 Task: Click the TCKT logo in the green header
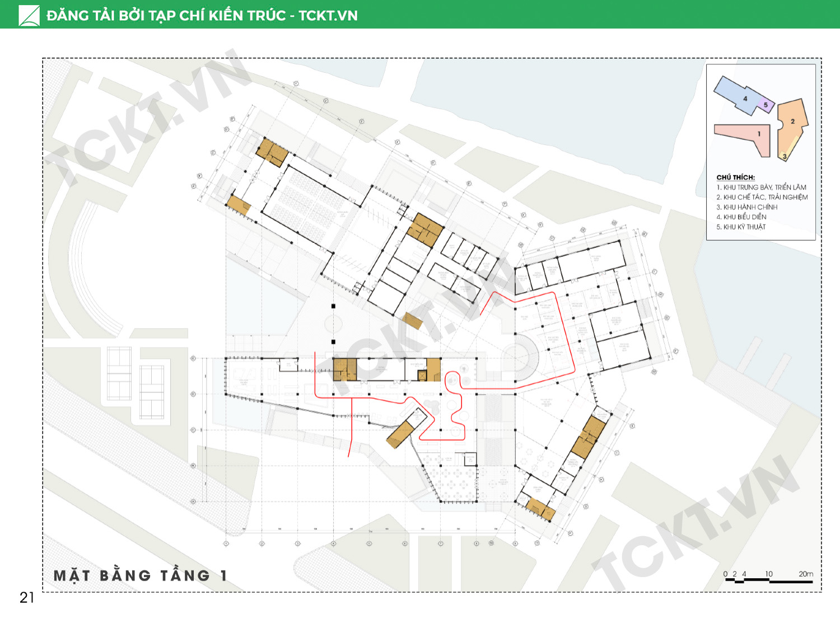tap(29, 16)
